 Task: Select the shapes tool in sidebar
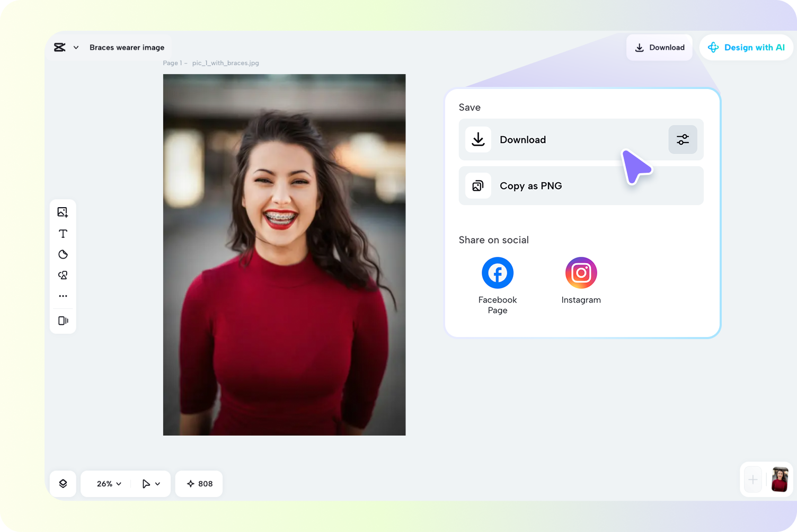(63, 275)
